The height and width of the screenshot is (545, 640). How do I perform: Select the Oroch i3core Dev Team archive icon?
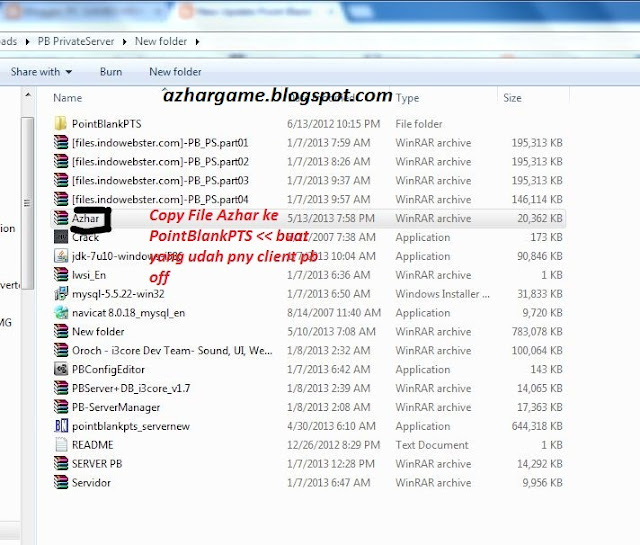point(61,350)
